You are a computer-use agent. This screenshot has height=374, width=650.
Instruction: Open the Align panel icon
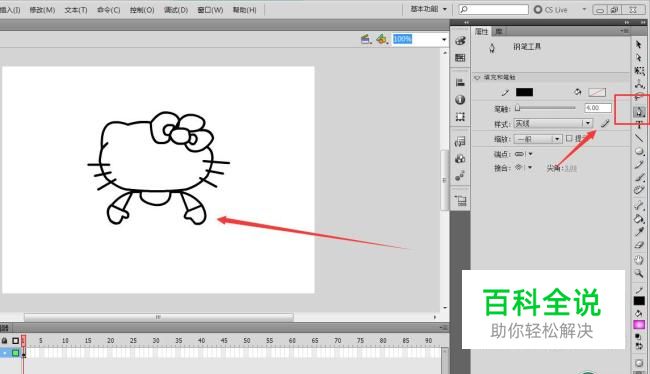click(x=460, y=83)
